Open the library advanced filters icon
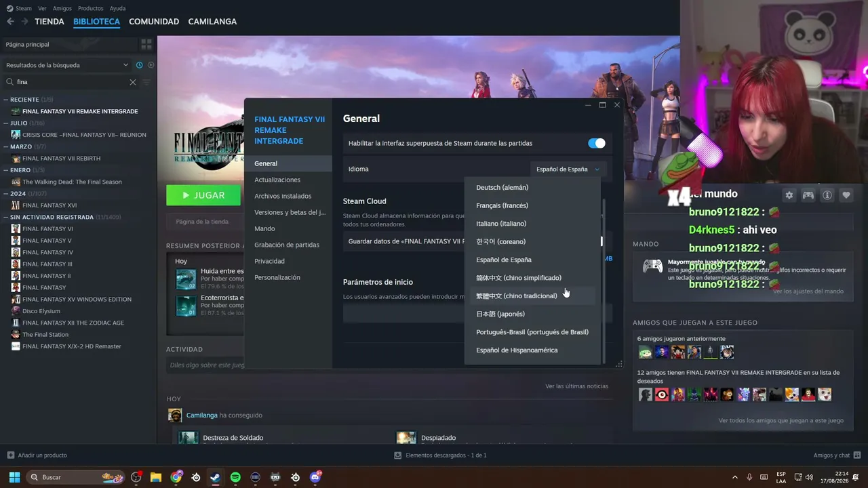The width and height of the screenshot is (868, 488). [x=146, y=82]
